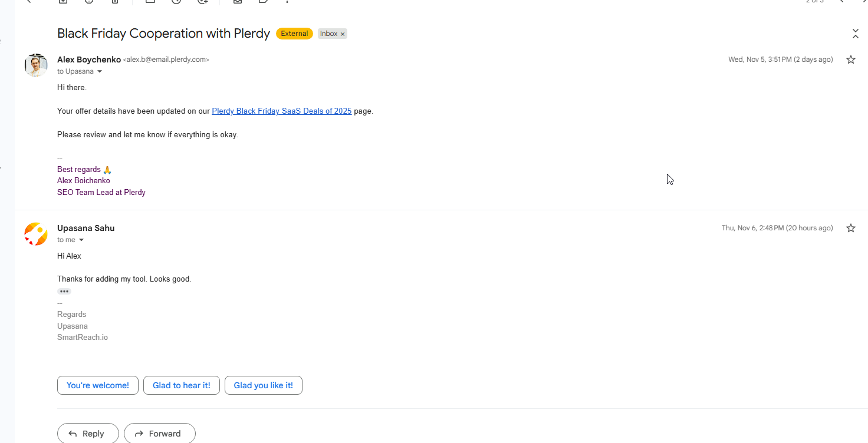This screenshot has width=868, height=443.
Task: Snooze this email with the clock icon
Action: 176,2
